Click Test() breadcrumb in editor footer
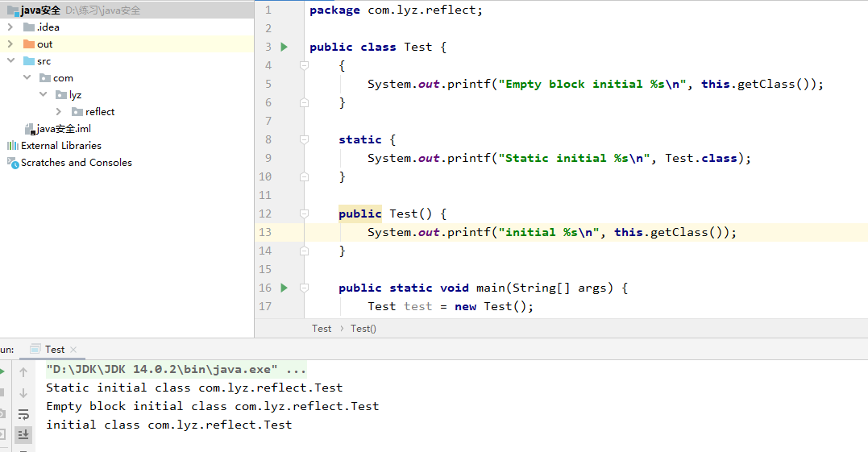The width and height of the screenshot is (868, 452). point(363,329)
